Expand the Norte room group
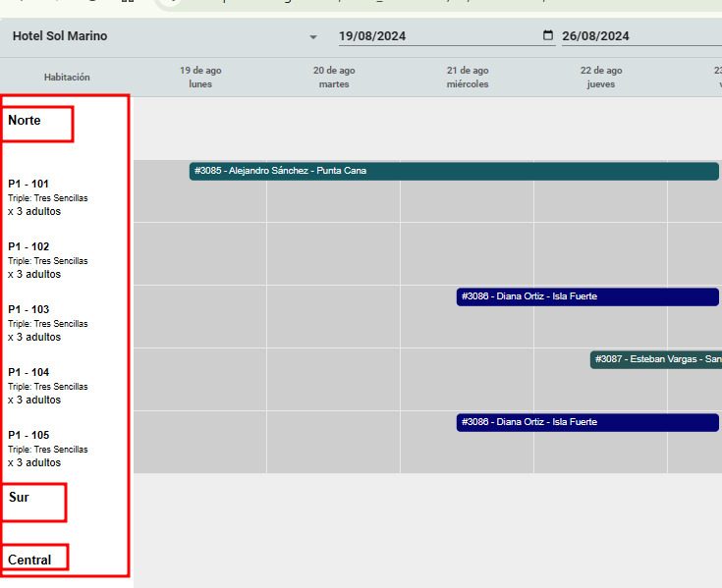722x588 pixels. [x=25, y=121]
